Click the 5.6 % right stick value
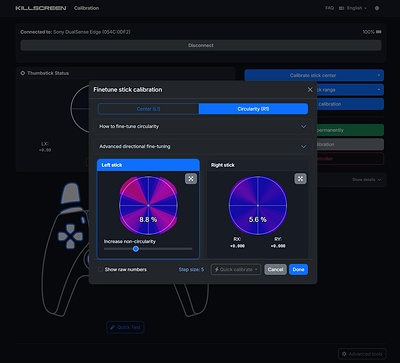Screen dimensions: 400x363 [x=258, y=220]
